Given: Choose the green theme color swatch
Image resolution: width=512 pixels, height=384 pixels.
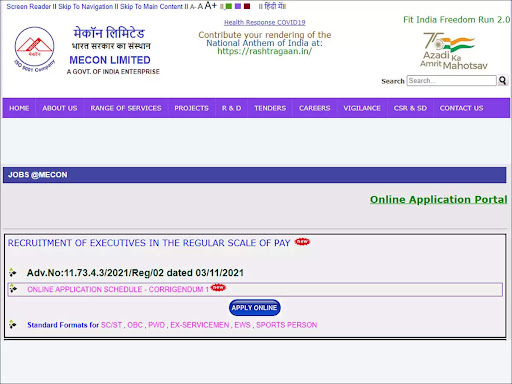Looking at the screenshot, I should 229,6.
